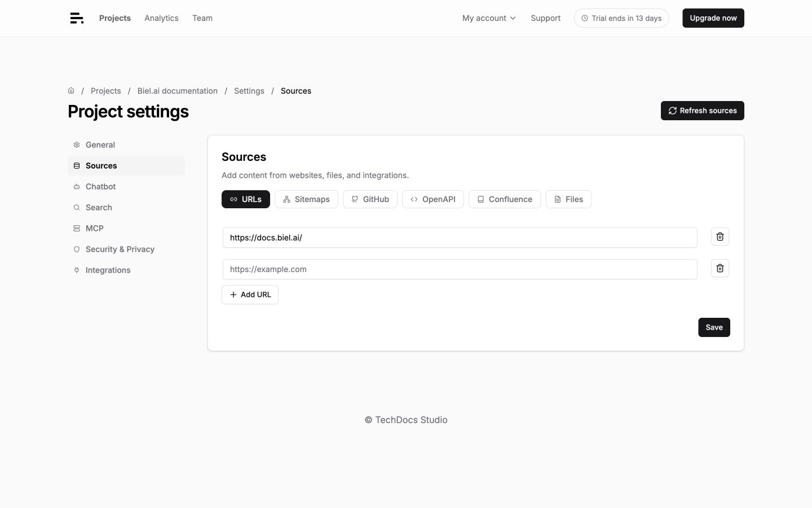Switch to the OpenAPI tab
The image size is (812, 508).
(433, 199)
